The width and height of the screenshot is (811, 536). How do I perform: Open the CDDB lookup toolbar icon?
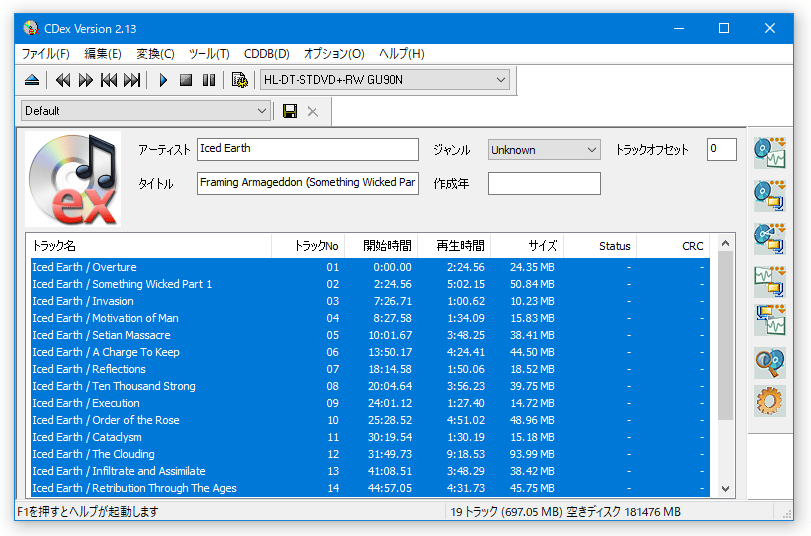[x=239, y=80]
